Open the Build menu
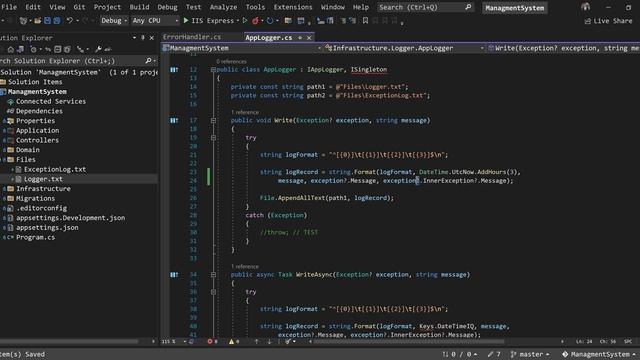 139,7
